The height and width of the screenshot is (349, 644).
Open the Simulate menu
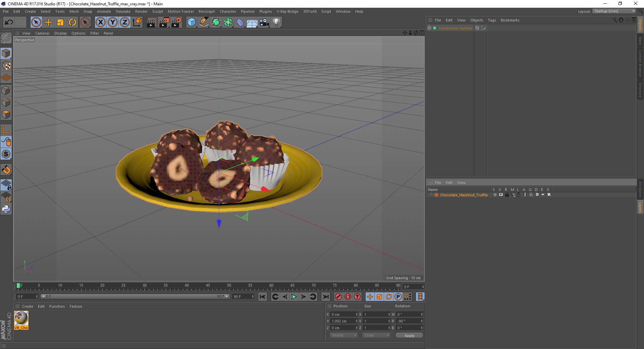pyautogui.click(x=123, y=11)
